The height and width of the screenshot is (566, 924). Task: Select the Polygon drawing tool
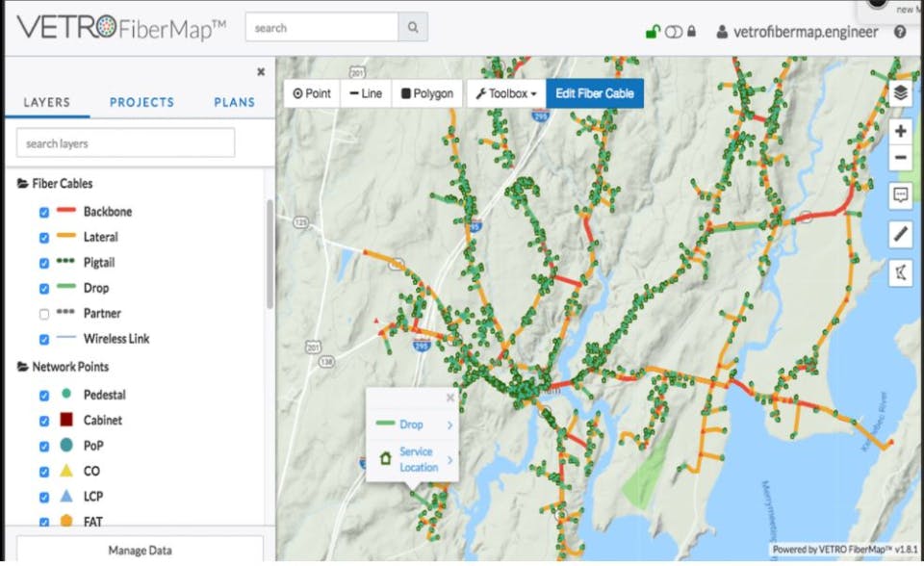coord(426,93)
